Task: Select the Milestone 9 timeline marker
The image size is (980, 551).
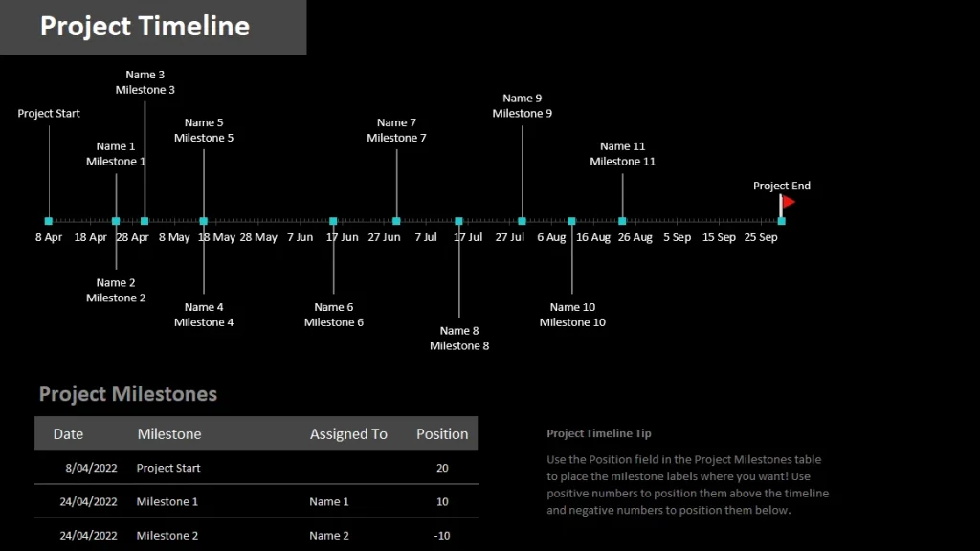Action: click(522, 221)
